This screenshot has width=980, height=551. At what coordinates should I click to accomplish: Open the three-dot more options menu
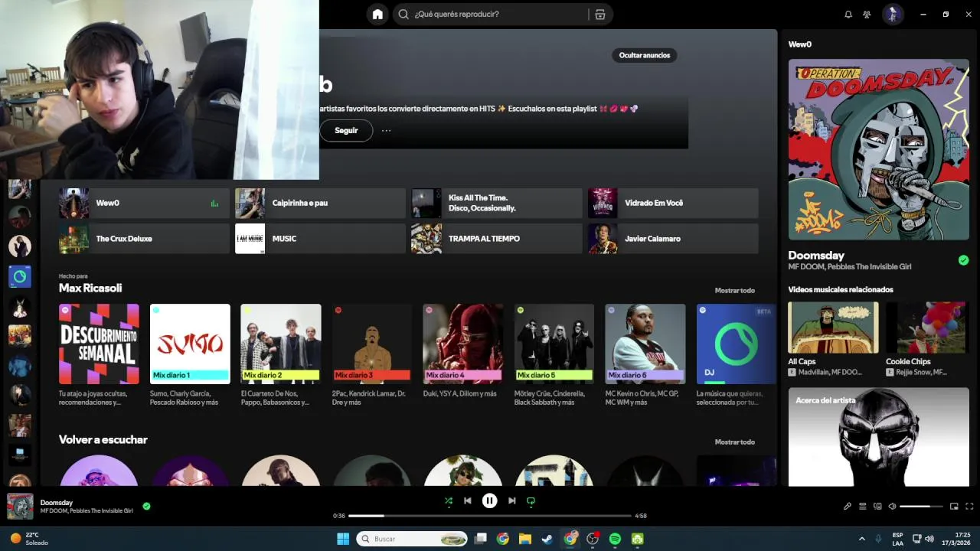386,130
